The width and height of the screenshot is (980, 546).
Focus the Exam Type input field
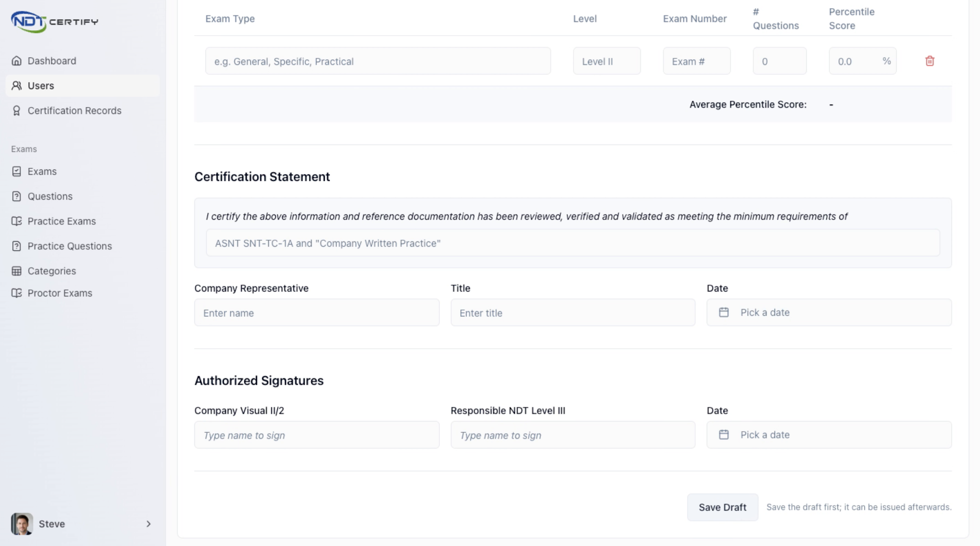pos(378,61)
